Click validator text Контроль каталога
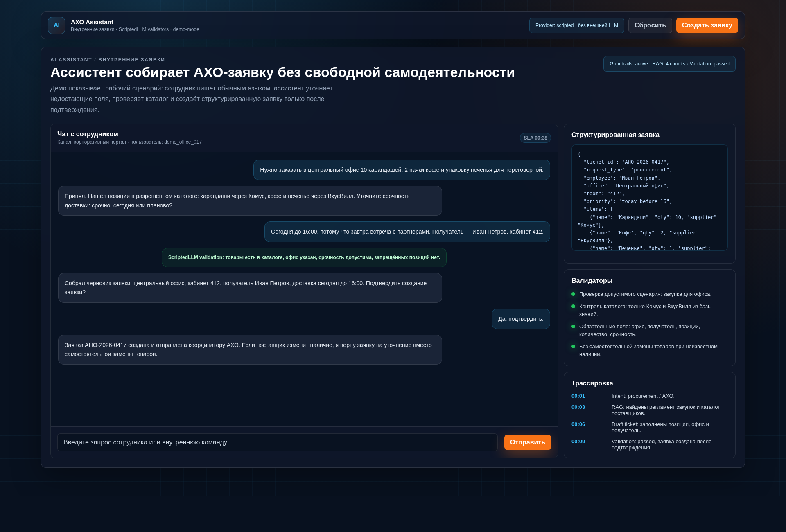The width and height of the screenshot is (786, 532). point(646,310)
